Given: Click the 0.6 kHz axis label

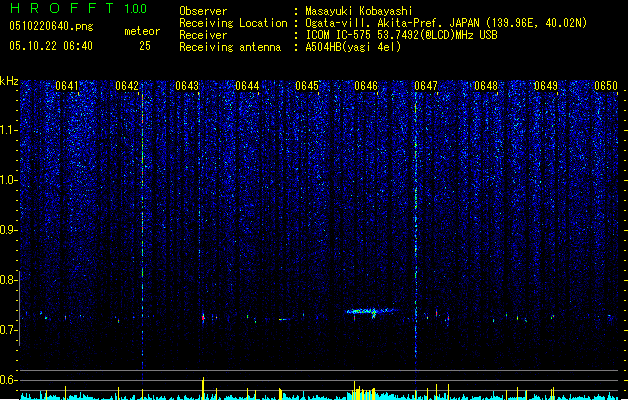Looking at the screenshot, I should 8,380.
